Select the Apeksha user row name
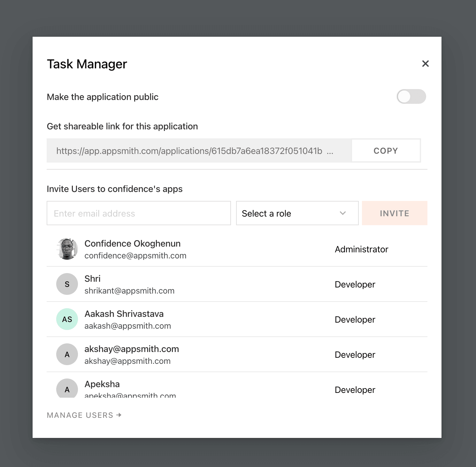 (102, 384)
